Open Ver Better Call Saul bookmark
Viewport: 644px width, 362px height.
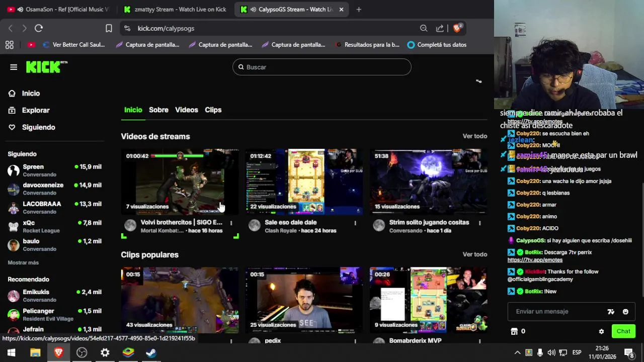74,45
